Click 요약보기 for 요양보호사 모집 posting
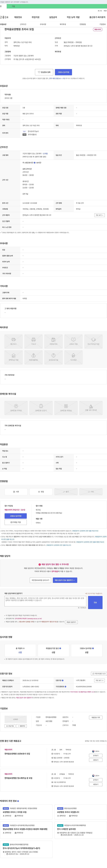 coord(96,755)
